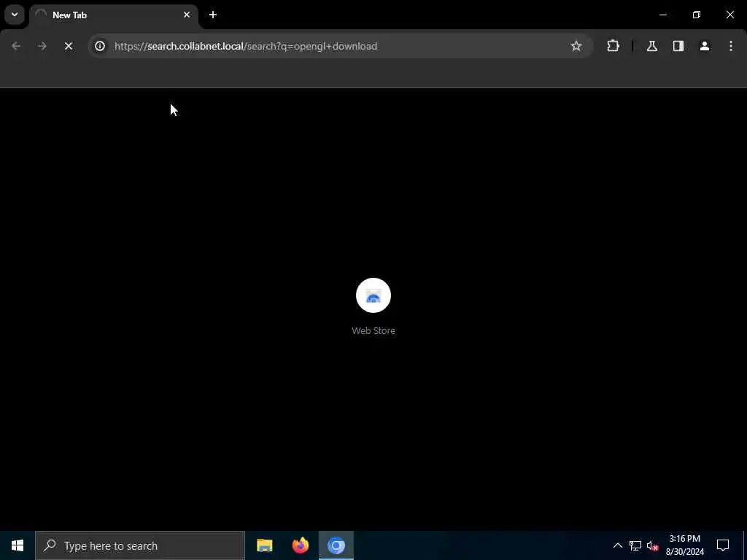Go back to previous page
Screen dimensions: 747x560
[x=16, y=46]
